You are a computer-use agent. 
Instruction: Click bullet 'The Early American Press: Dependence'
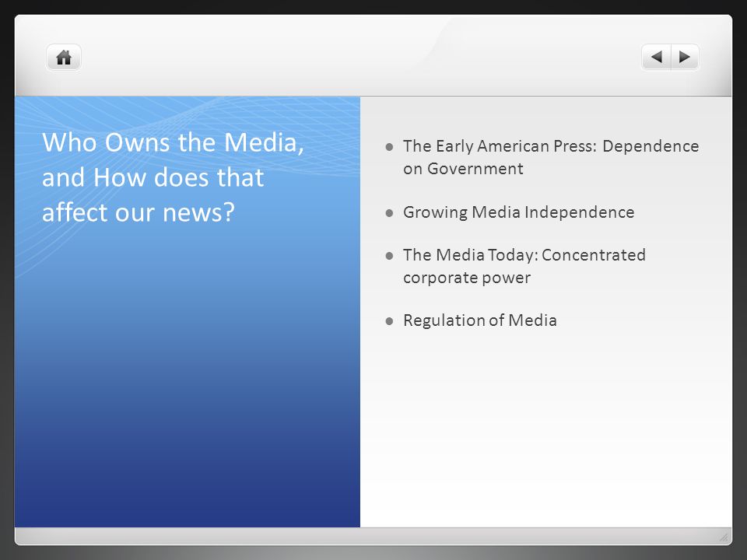(551, 146)
